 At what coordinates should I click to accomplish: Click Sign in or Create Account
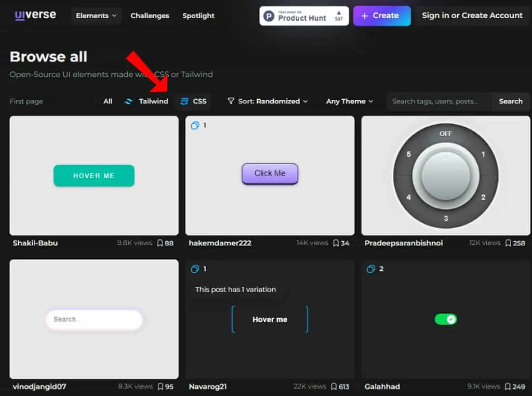472,15
